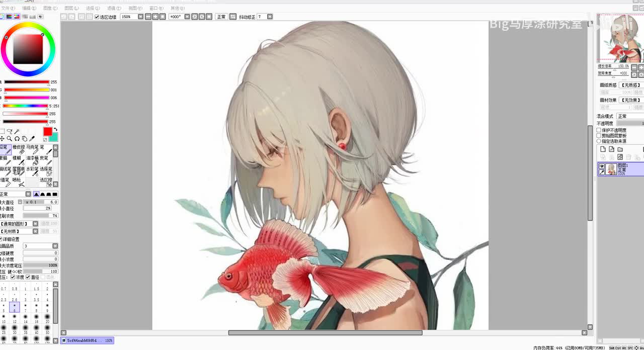Screen dimensions: 644x350
Task: Click the 正常 normal view button in toolbar
Action: [221, 17]
